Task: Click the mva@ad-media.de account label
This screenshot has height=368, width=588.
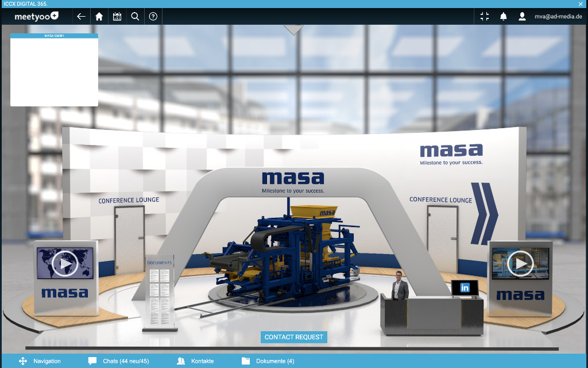Action: [558, 17]
